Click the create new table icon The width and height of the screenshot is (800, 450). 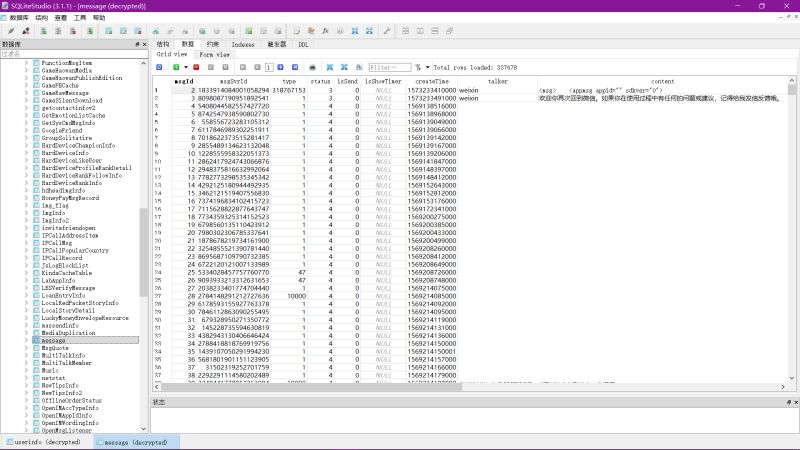click(109, 31)
